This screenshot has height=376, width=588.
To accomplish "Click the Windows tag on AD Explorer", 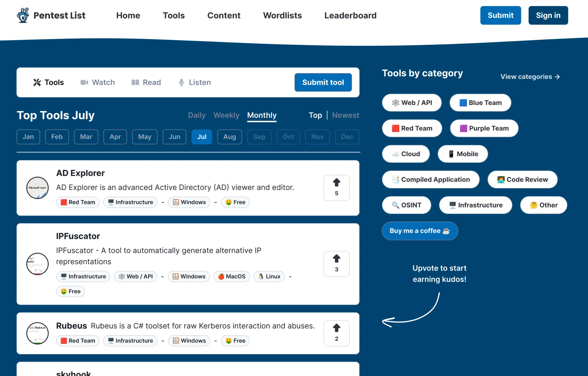I will pyautogui.click(x=189, y=202).
